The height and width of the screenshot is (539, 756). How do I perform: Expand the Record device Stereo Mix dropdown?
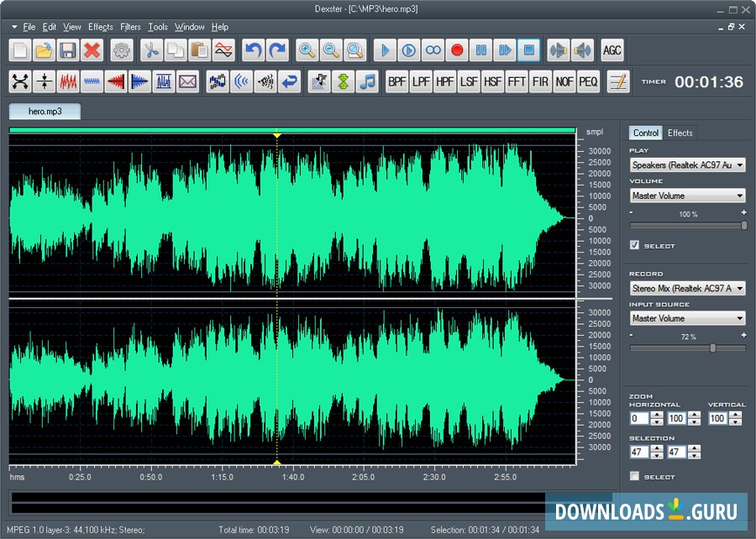(687, 288)
